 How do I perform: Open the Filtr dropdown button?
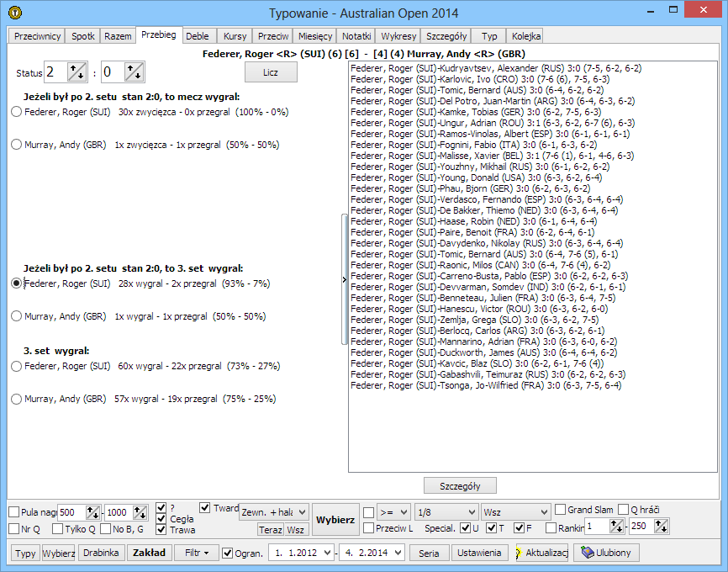[197, 553]
